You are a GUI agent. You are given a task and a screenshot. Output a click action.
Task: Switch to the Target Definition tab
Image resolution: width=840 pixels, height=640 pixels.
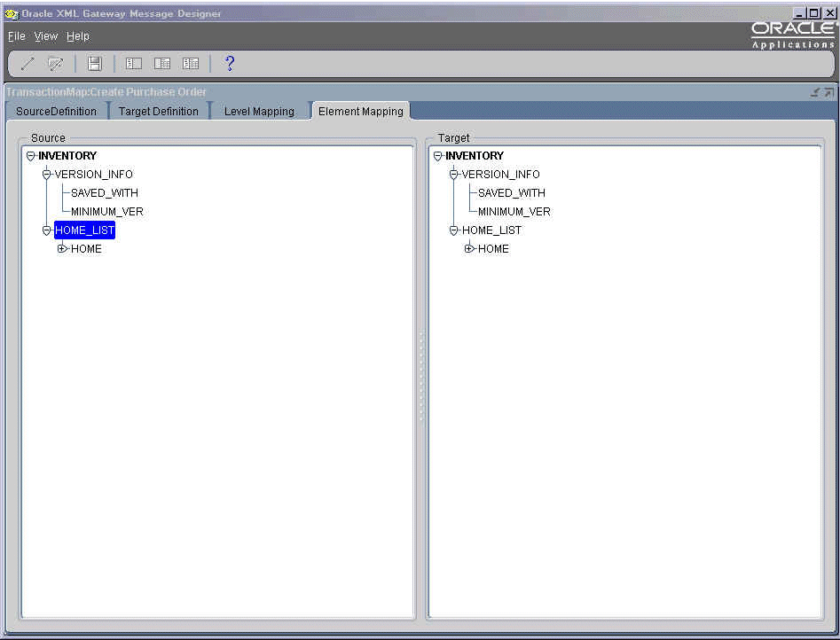159,111
